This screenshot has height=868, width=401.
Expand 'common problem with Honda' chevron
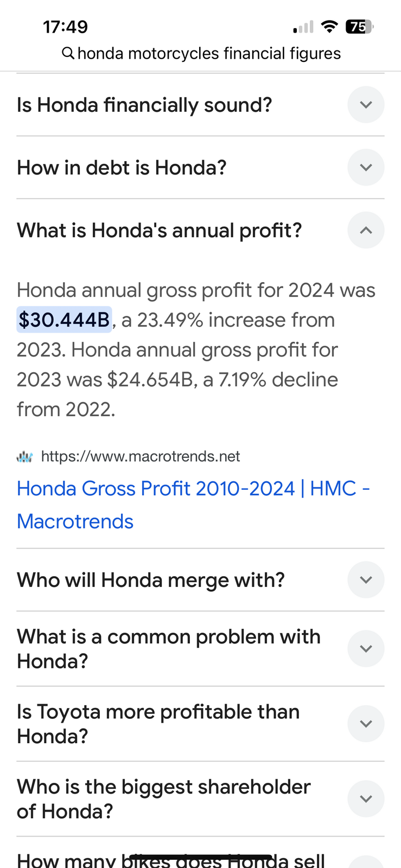pos(366,649)
